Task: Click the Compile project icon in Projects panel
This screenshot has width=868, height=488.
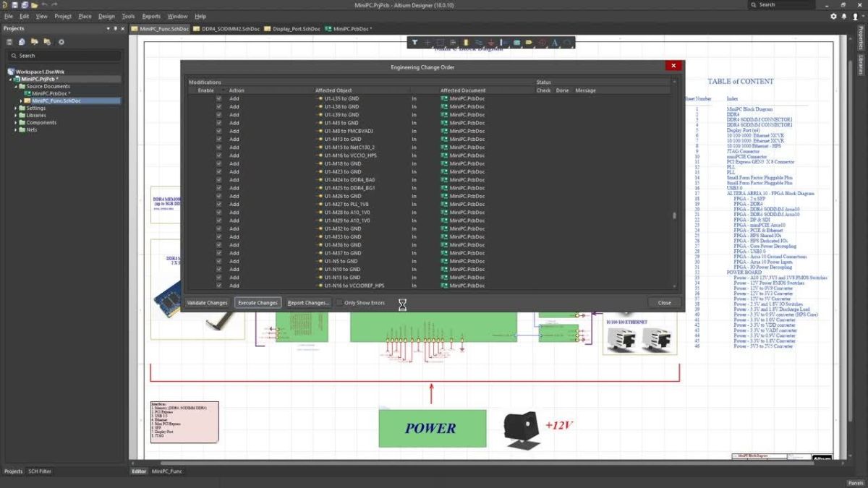Action: point(21,42)
